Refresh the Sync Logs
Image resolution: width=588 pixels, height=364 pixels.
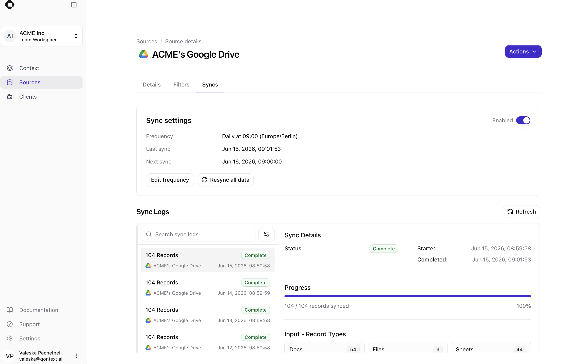(x=521, y=212)
